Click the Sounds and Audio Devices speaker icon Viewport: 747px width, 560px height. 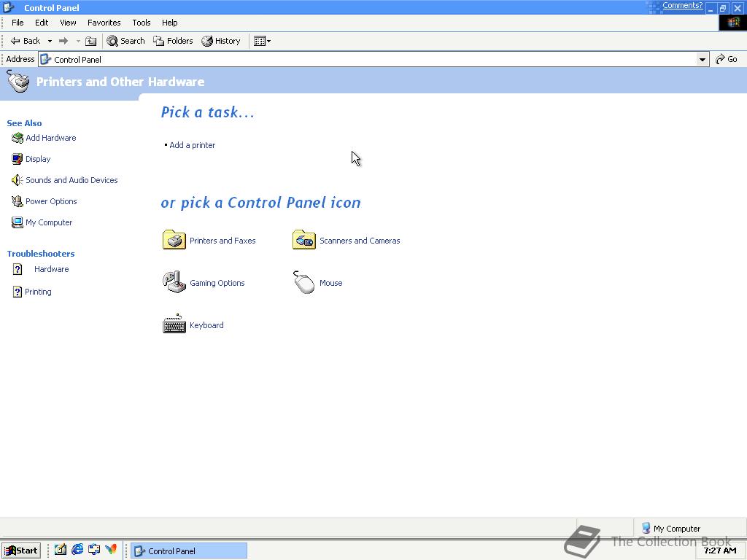click(18, 180)
